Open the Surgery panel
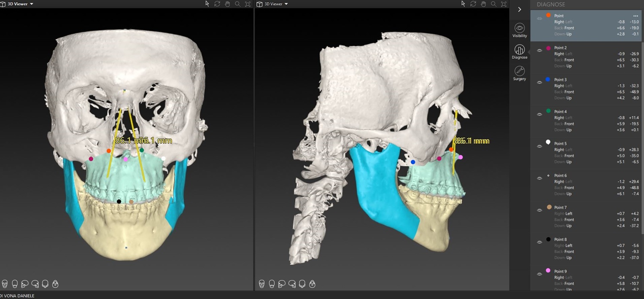The height and width of the screenshot is (299, 644). click(519, 73)
